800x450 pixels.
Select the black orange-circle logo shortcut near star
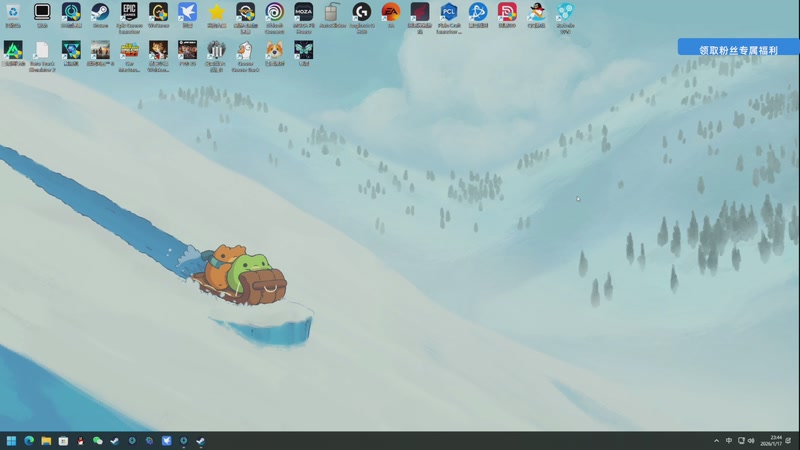(x=245, y=18)
